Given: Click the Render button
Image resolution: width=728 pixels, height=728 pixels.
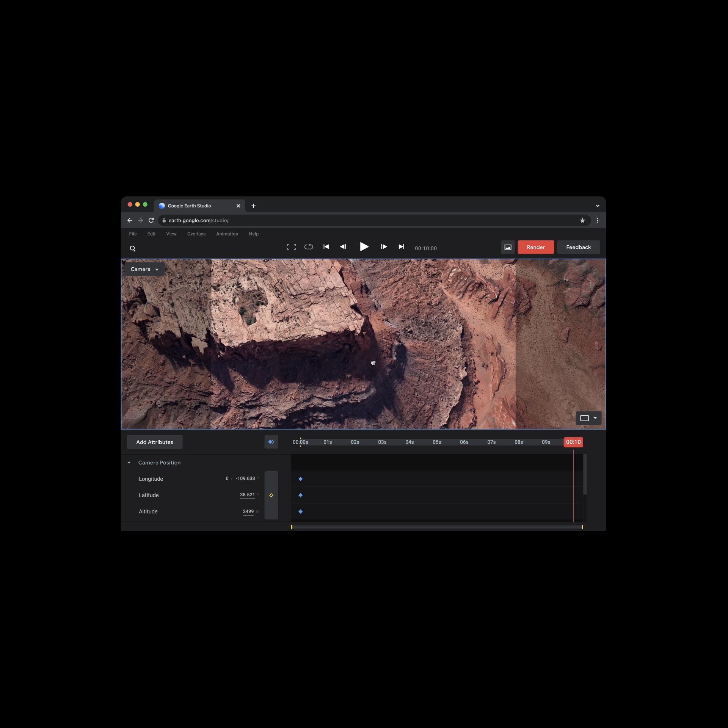Looking at the screenshot, I should (536, 247).
